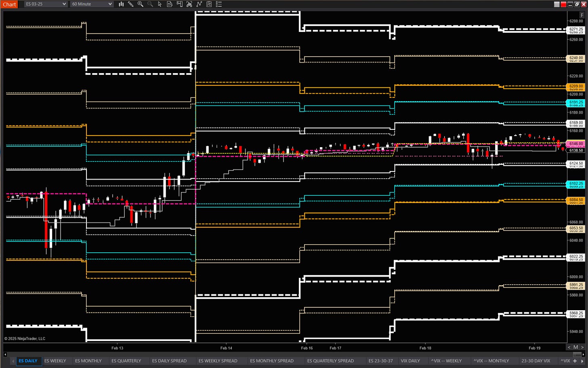Expand the ES 03-25 instrument dropdown
This screenshot has height=368, width=588.
[x=46, y=4]
